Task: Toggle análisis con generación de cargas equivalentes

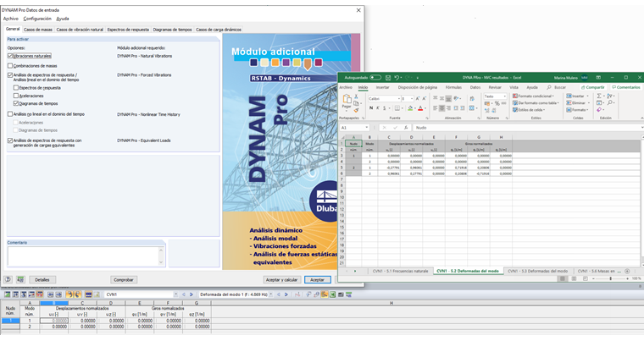Action: pos(10,140)
